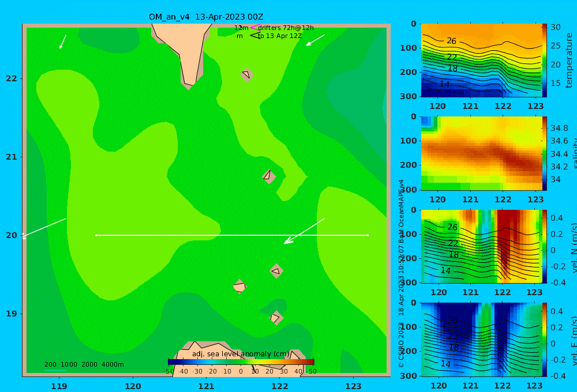Screen dimensions: 577x392
Task: Click the map title "OM_an_v4 13-Apr-2023 00Z"
Action: pyautogui.click(x=206, y=17)
